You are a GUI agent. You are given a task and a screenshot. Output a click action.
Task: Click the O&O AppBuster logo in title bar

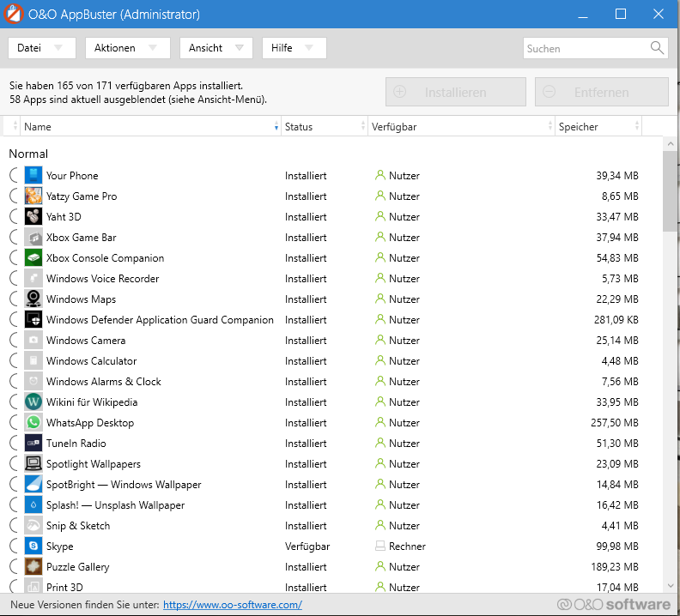(14, 14)
